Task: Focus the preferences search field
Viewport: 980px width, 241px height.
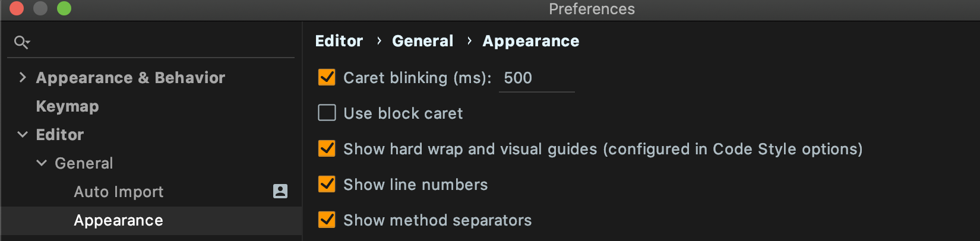Action: (x=151, y=42)
